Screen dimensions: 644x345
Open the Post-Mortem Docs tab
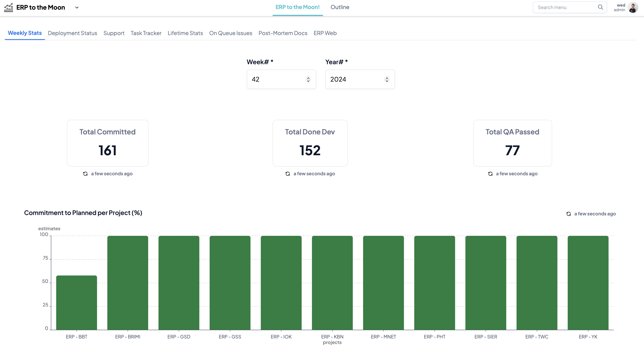pos(283,33)
